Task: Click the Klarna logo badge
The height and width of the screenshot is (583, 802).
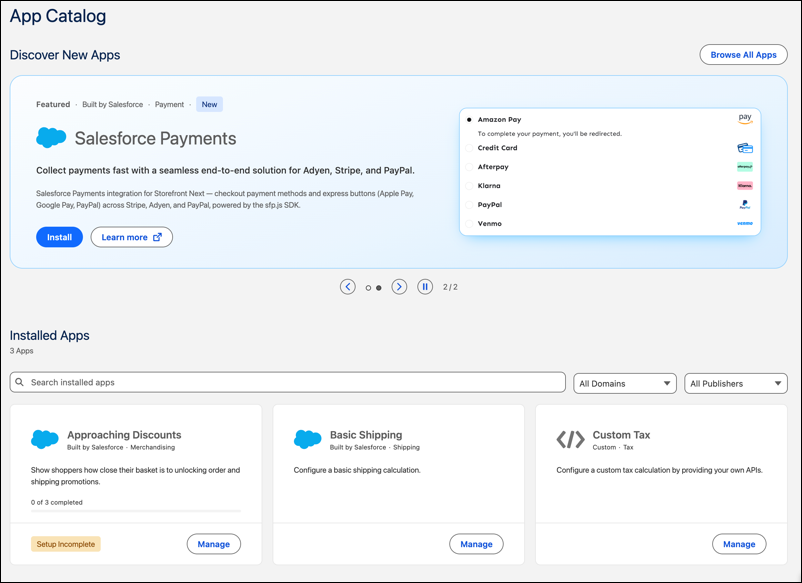Action: 745,186
